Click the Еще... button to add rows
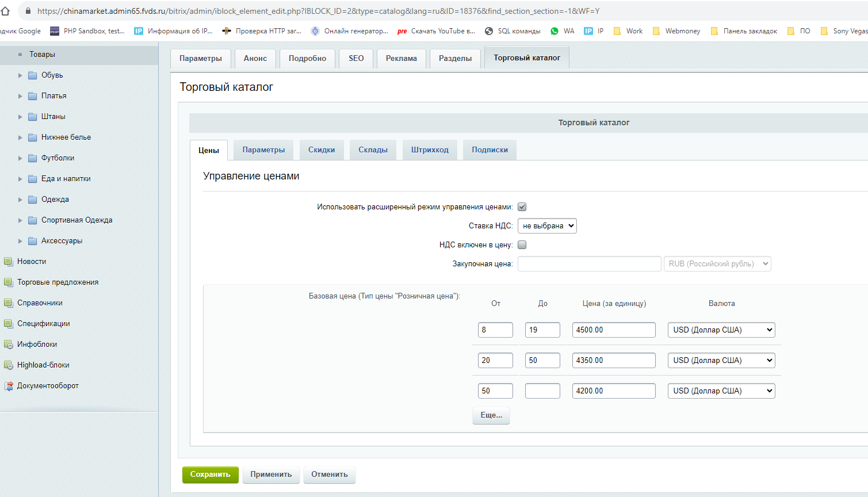Viewport: 868px width, 497px height. (x=491, y=415)
